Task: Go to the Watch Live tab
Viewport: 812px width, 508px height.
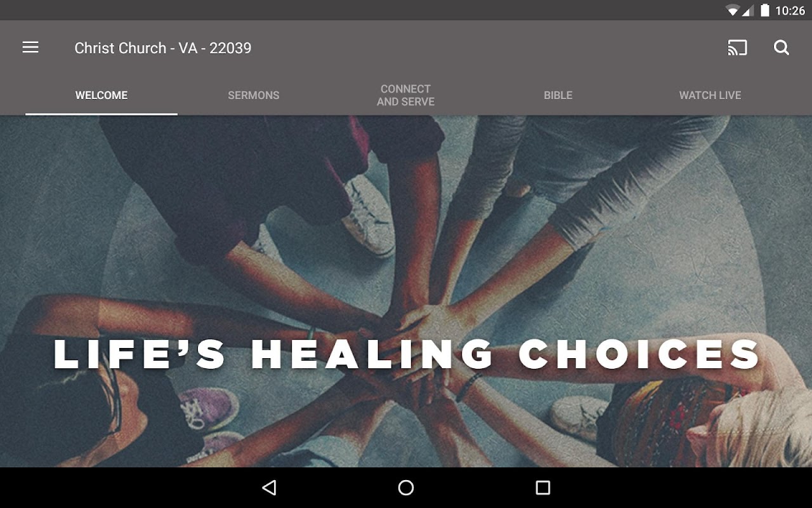Action: point(710,95)
